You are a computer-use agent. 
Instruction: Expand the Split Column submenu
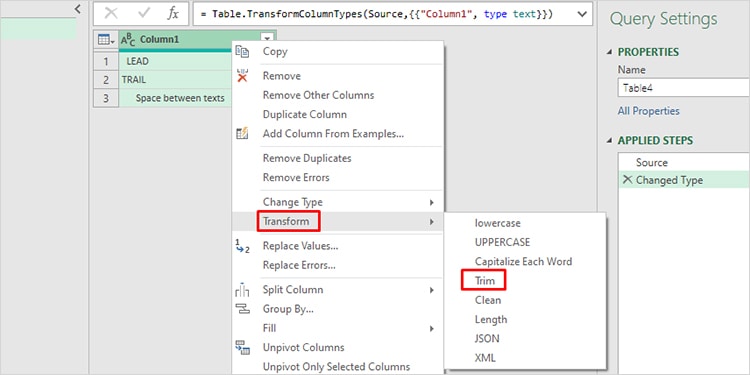[x=431, y=290]
